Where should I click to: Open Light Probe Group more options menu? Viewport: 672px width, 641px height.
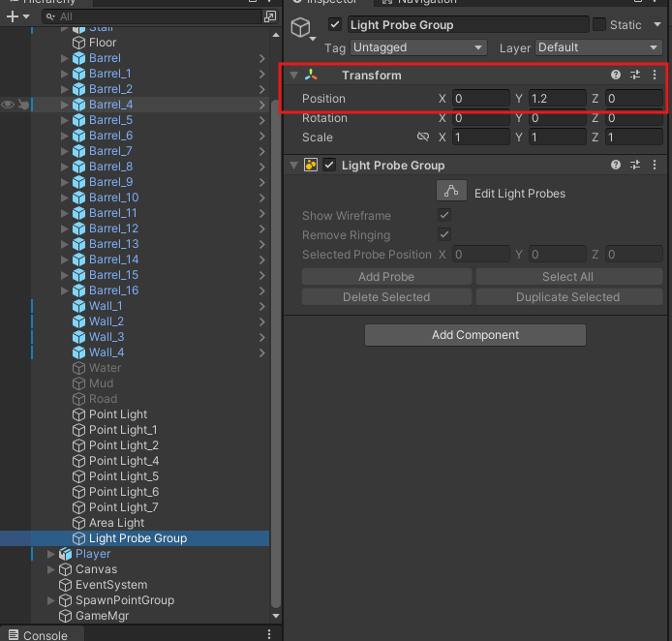655,165
